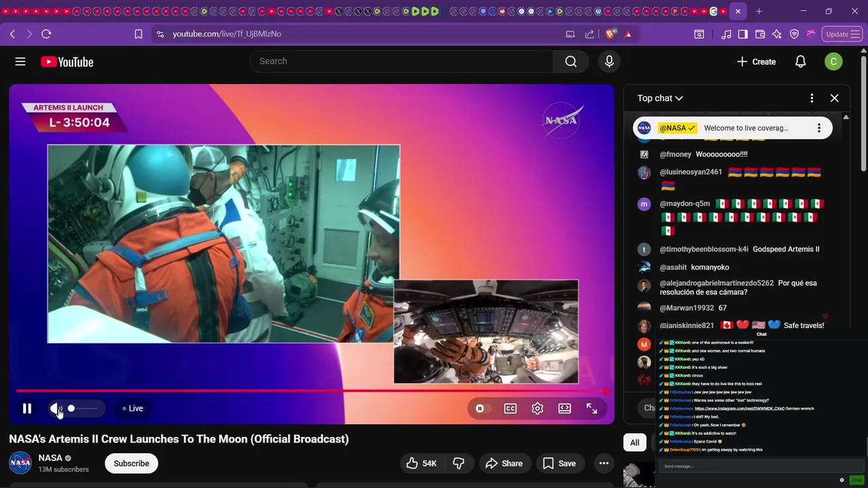Toggle browser sidebar panel icon
868x488 pixels.
click(x=743, y=34)
